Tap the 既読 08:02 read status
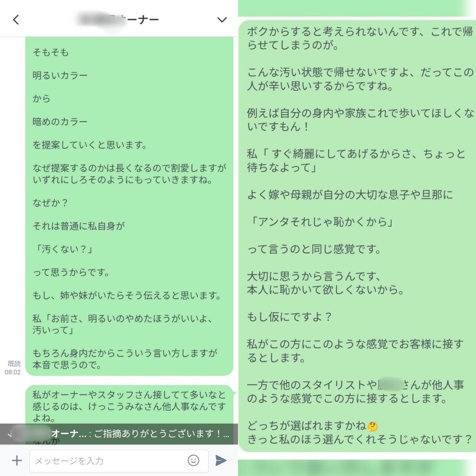The width and height of the screenshot is (476, 476). click(13, 368)
